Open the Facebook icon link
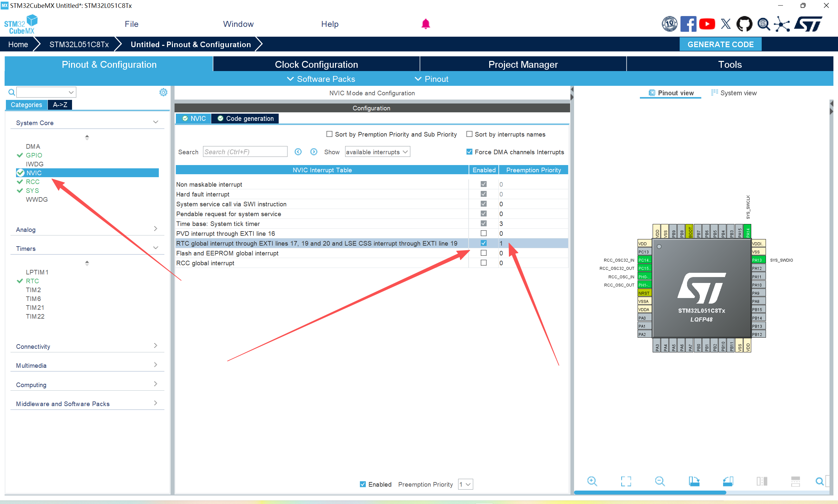The height and width of the screenshot is (504, 838). (x=688, y=24)
